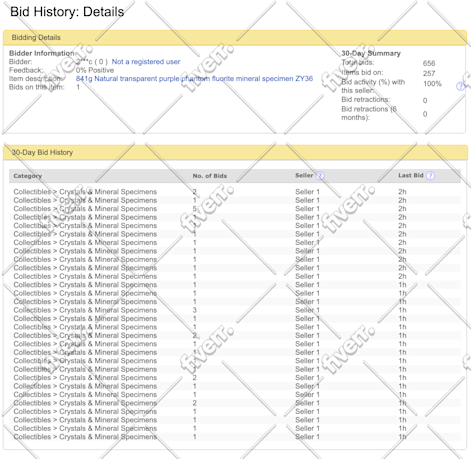This screenshot has height=459, width=471.
Task: Open the 841g purple phantom fluorite item link
Action: (194, 79)
